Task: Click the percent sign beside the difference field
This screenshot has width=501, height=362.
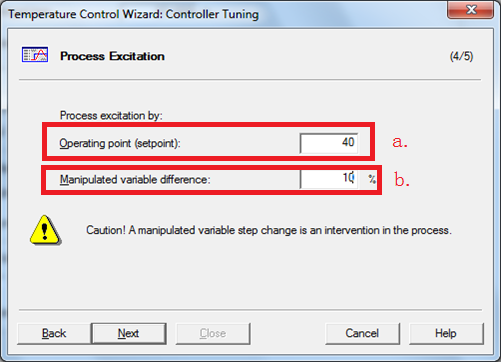Action: tap(372, 179)
